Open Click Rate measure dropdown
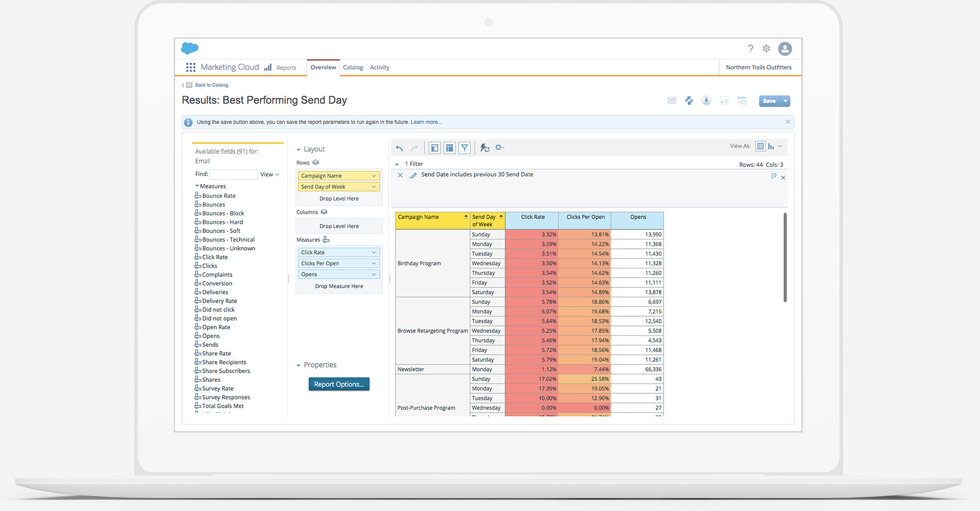The image size is (980, 511). tap(374, 252)
